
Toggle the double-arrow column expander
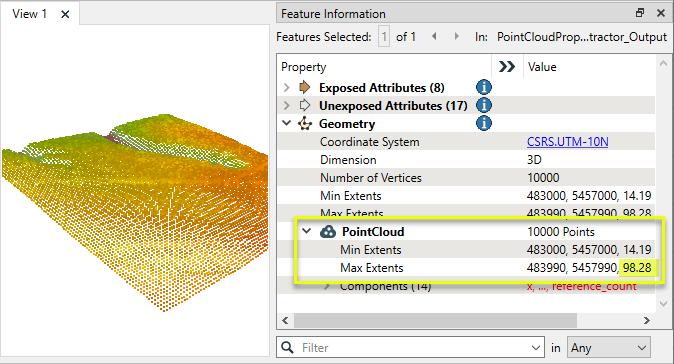(507, 67)
